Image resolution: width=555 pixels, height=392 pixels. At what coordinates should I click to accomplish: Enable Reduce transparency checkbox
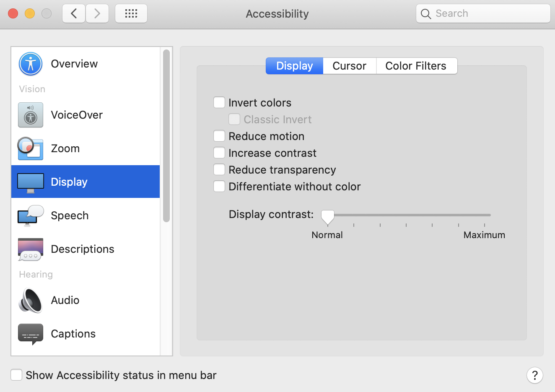(x=219, y=170)
